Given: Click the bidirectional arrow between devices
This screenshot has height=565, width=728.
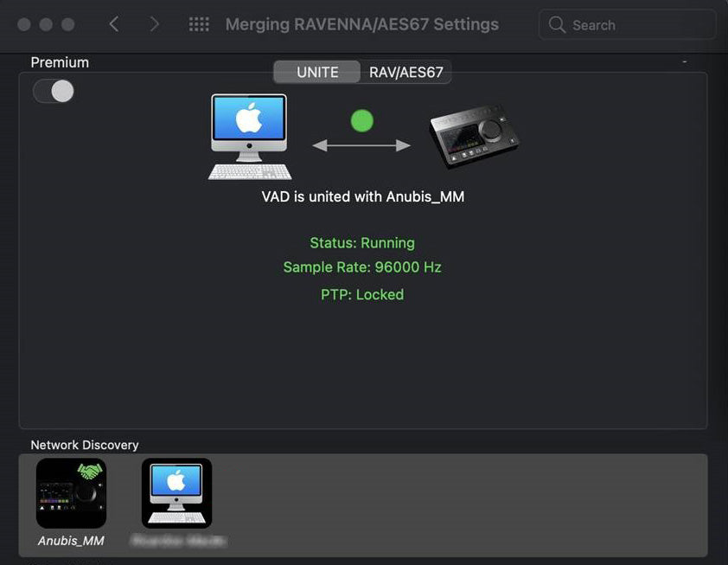Looking at the screenshot, I should [x=361, y=144].
